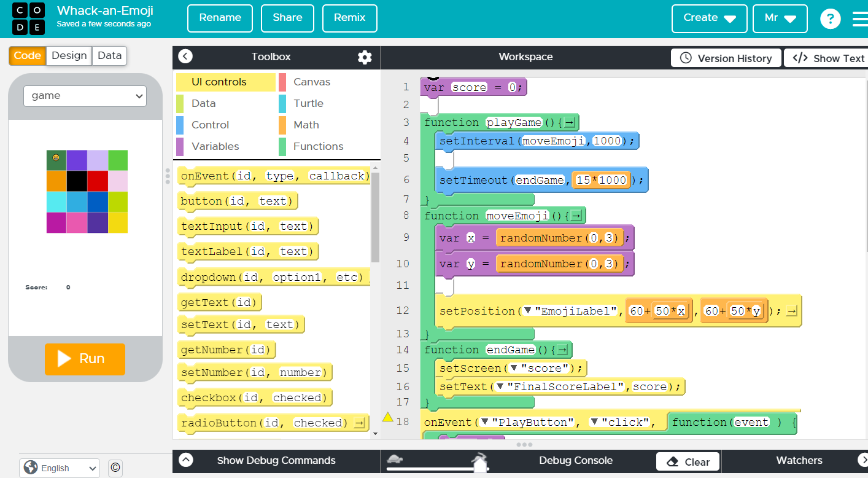This screenshot has height=478, width=868.
Task: Open the "score" dropdown in setScreen
Action: pos(514,368)
